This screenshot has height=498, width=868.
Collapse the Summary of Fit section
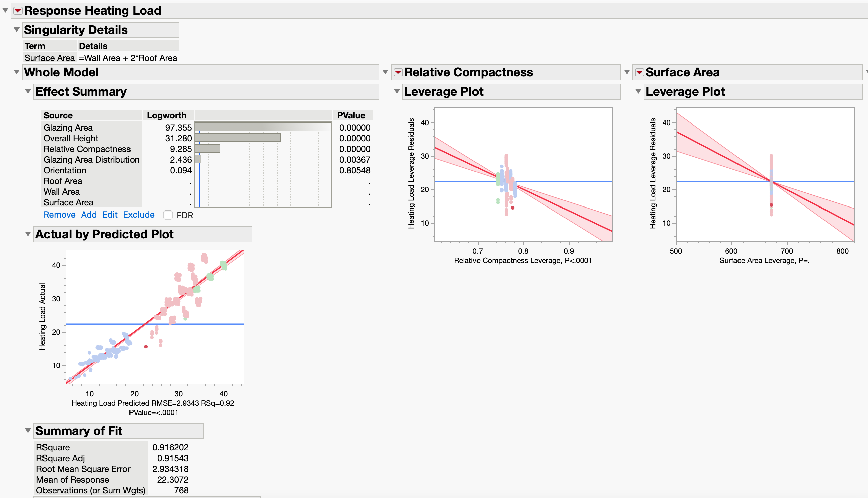click(28, 431)
